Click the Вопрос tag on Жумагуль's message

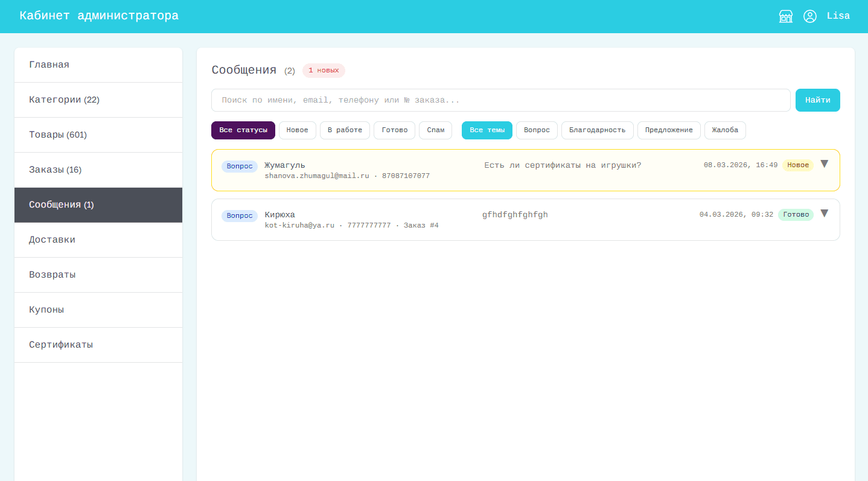tap(240, 167)
